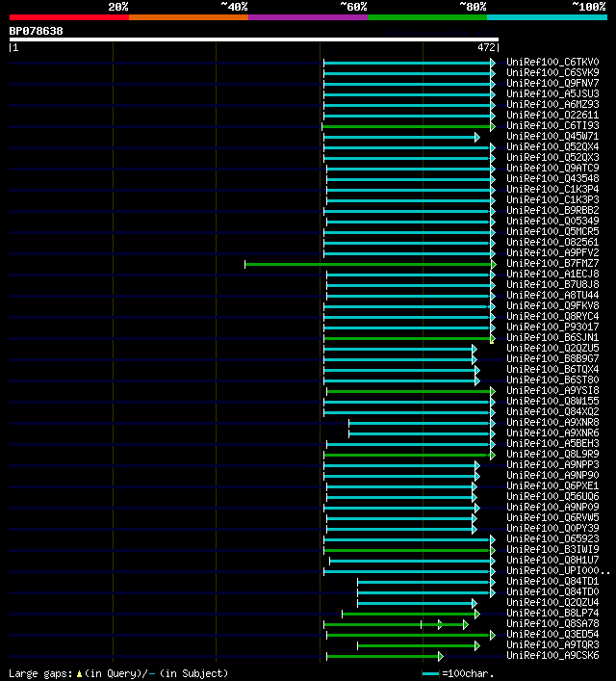Click the UniRef100_Q2QZU5 entry

coord(552,349)
